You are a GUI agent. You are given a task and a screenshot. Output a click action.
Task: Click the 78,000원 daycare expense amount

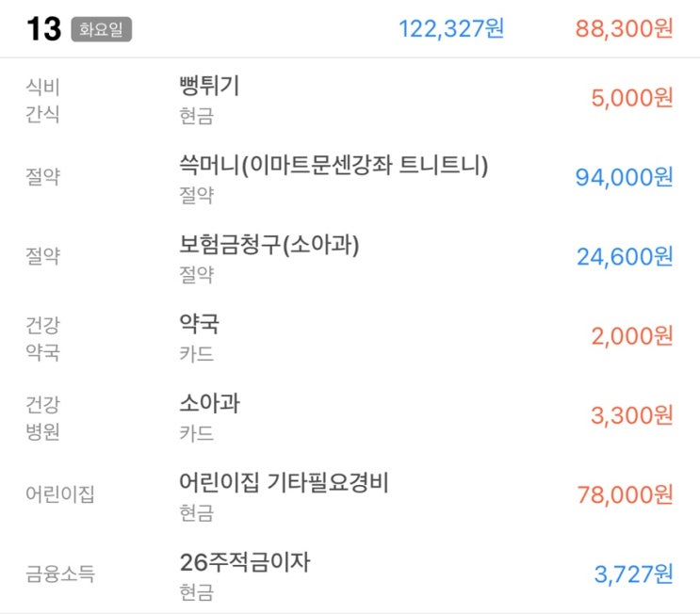624,494
